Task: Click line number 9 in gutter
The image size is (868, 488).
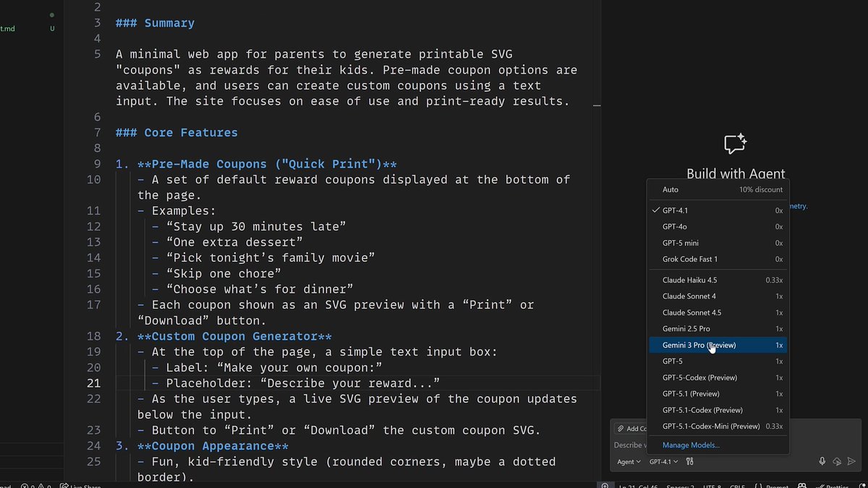Action: [97, 164]
